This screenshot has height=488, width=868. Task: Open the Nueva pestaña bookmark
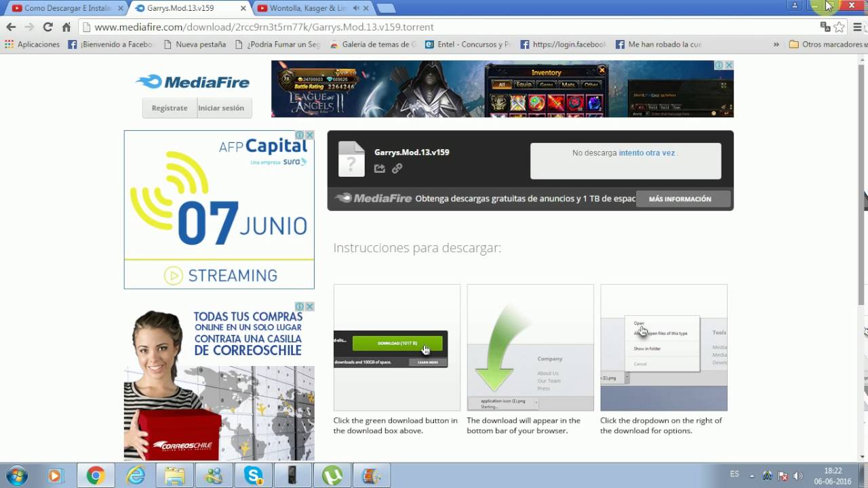[195, 44]
